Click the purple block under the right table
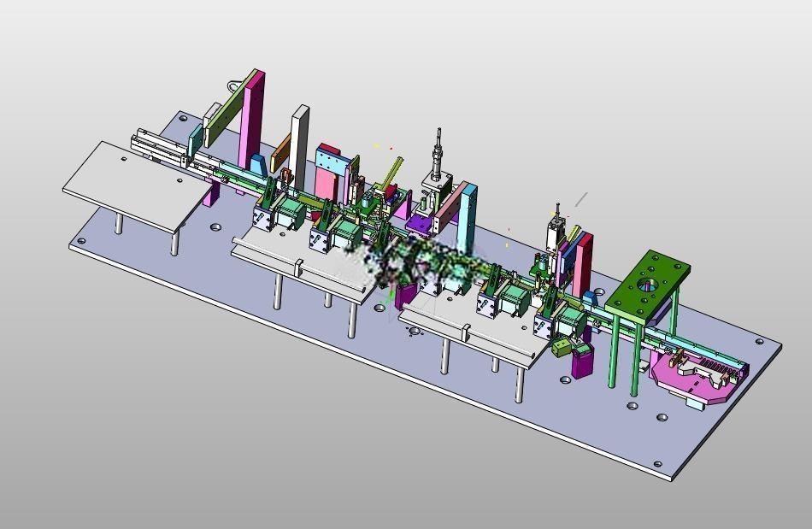Image resolution: width=812 pixels, height=529 pixels. pos(582,362)
